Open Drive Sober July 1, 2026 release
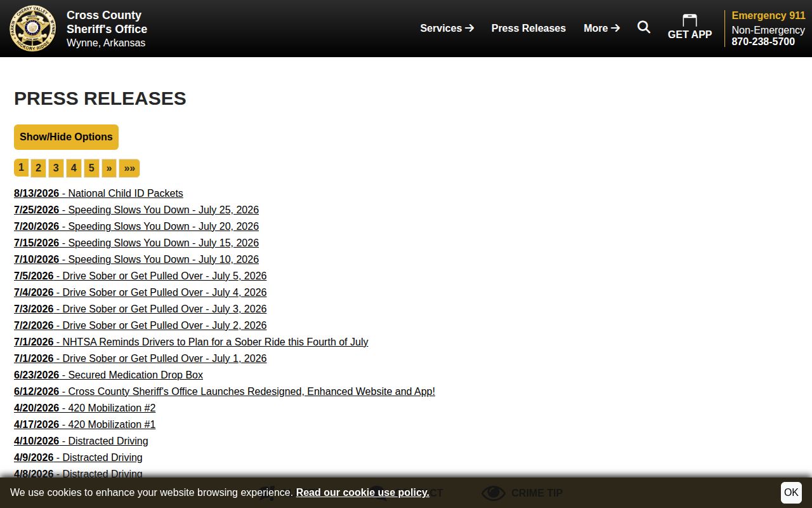Viewport: 812px width, 508px height. click(x=140, y=358)
